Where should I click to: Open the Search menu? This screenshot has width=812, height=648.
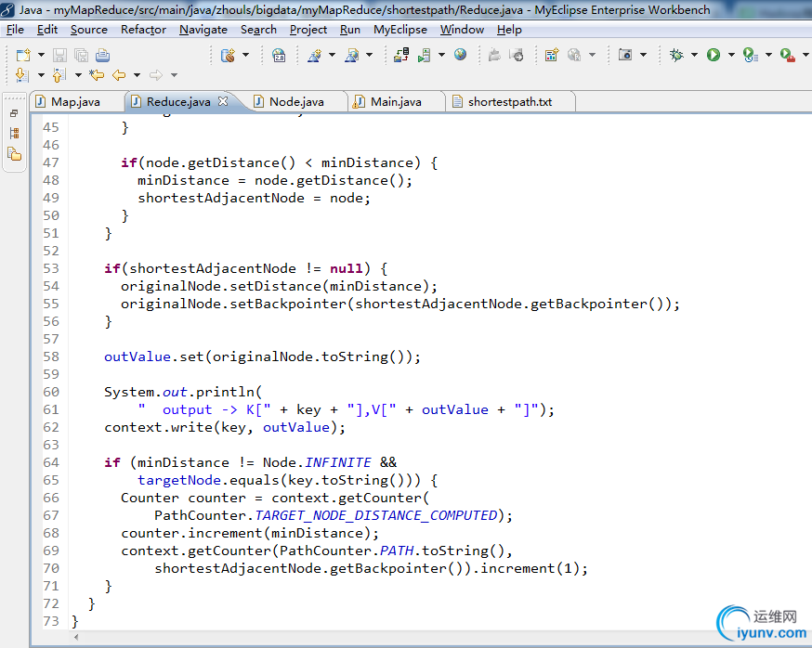pyautogui.click(x=258, y=30)
